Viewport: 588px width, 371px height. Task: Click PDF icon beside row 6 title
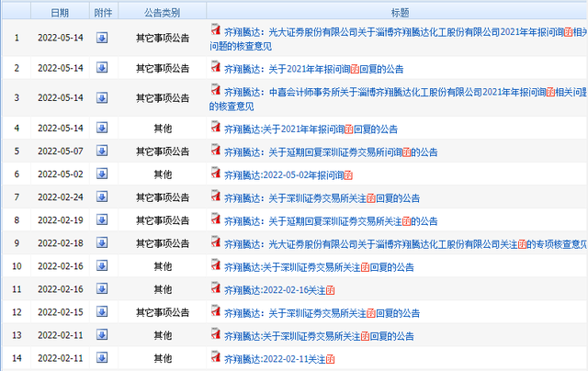[215, 173]
